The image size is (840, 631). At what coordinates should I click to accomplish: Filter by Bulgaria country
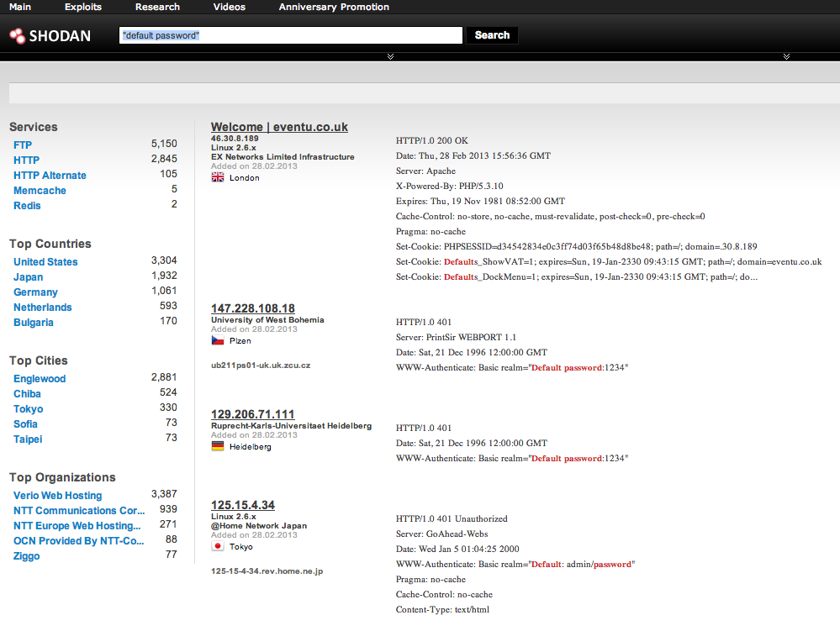pos(34,322)
